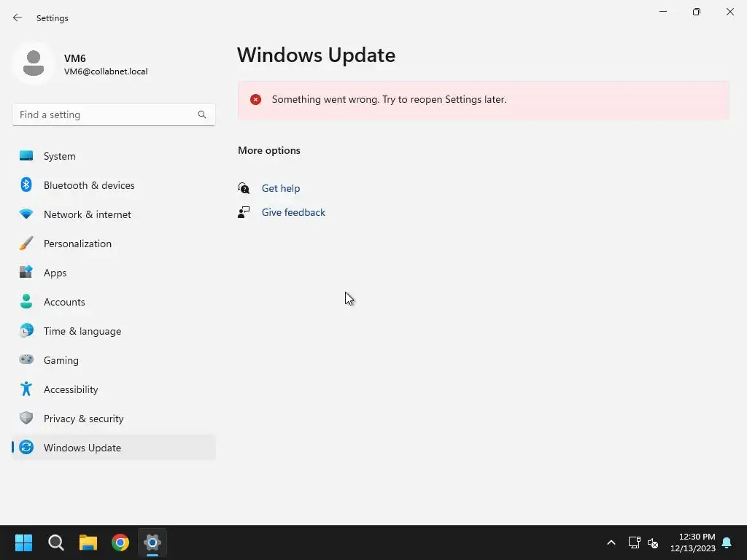This screenshot has width=747, height=560.
Task: Click the More options heading
Action: point(269,150)
